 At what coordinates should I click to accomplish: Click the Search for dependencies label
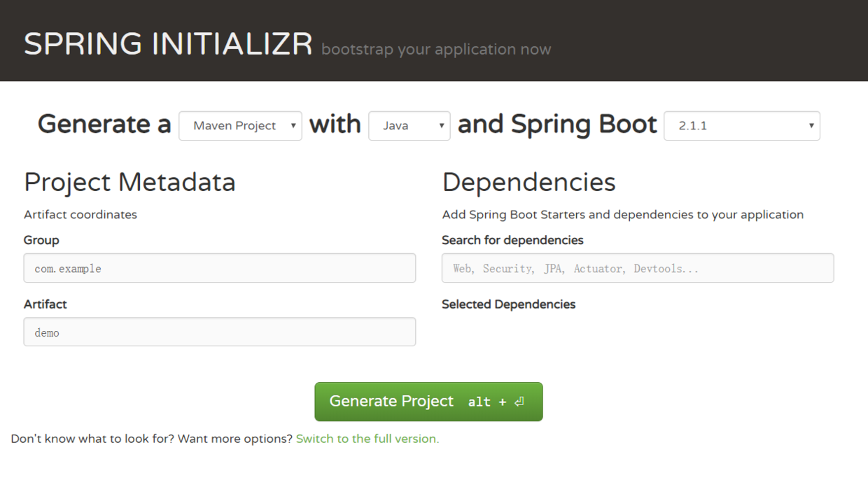point(512,240)
